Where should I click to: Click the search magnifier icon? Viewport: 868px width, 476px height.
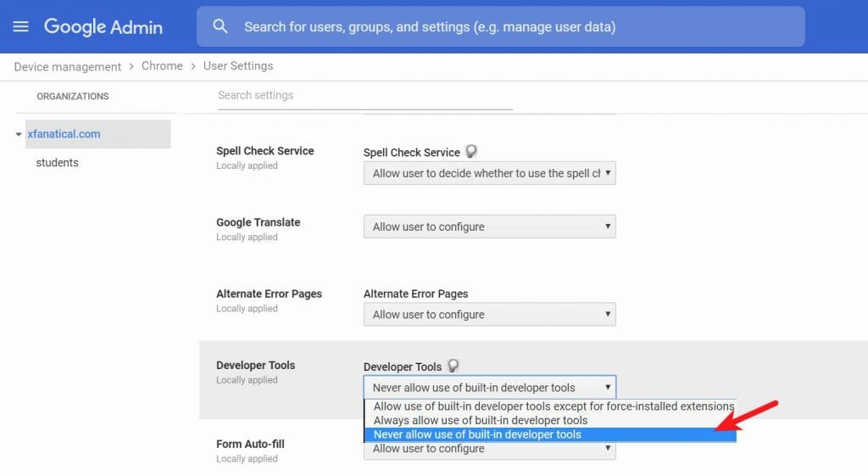[x=220, y=26]
